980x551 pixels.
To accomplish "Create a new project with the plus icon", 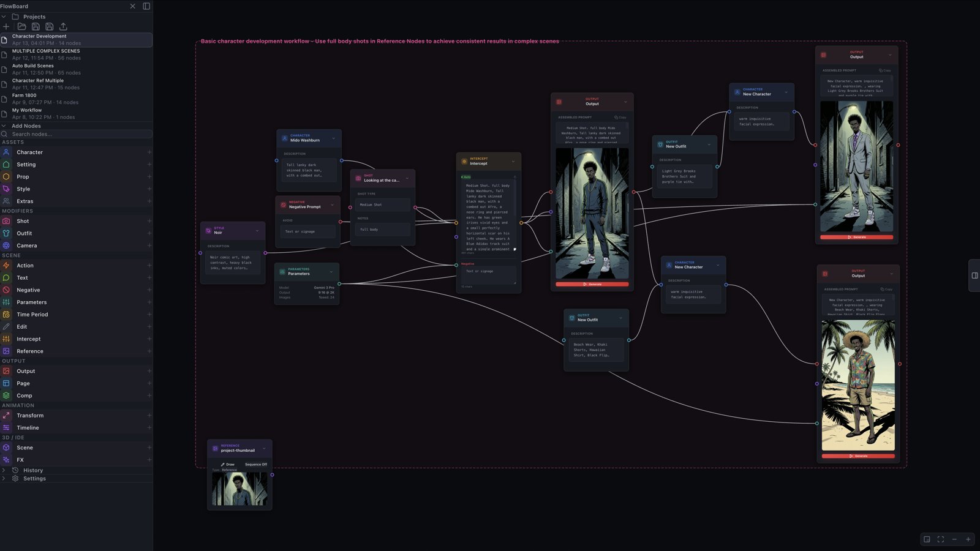I will pos(6,26).
